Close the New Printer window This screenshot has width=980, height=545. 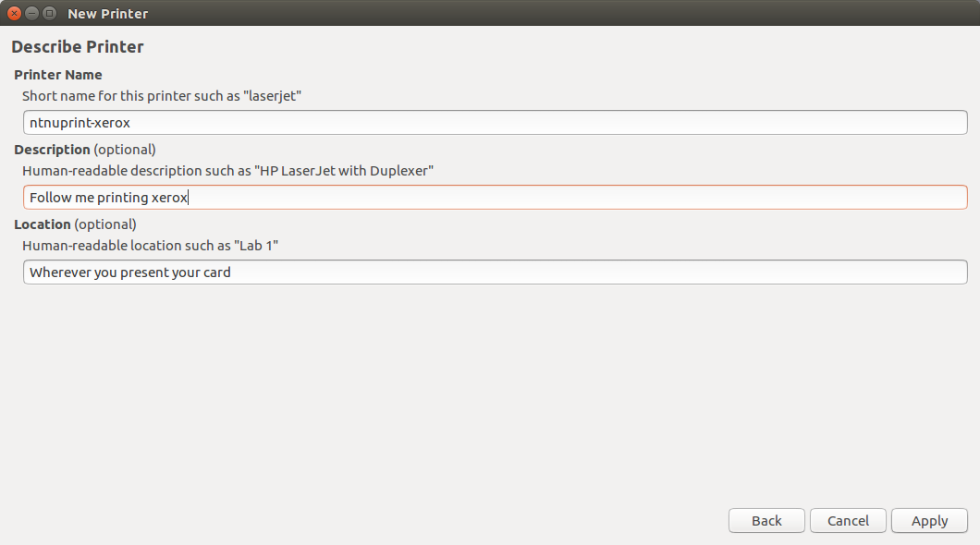pos(15,13)
